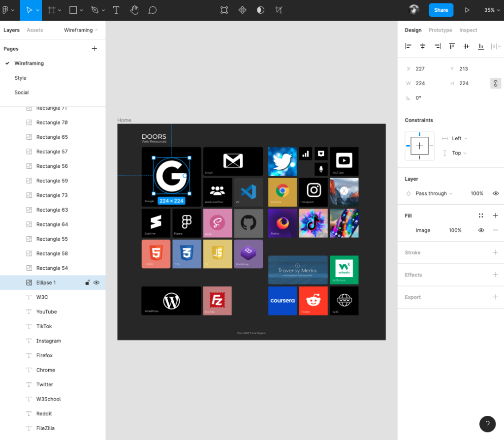Screen dimensions: 504x440
Task: Click the Present play button
Action: click(x=467, y=10)
